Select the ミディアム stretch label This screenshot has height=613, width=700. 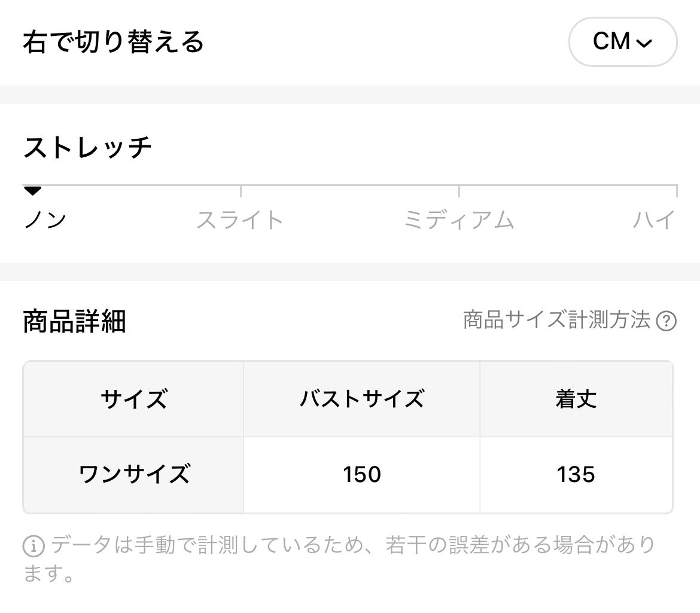[459, 220]
